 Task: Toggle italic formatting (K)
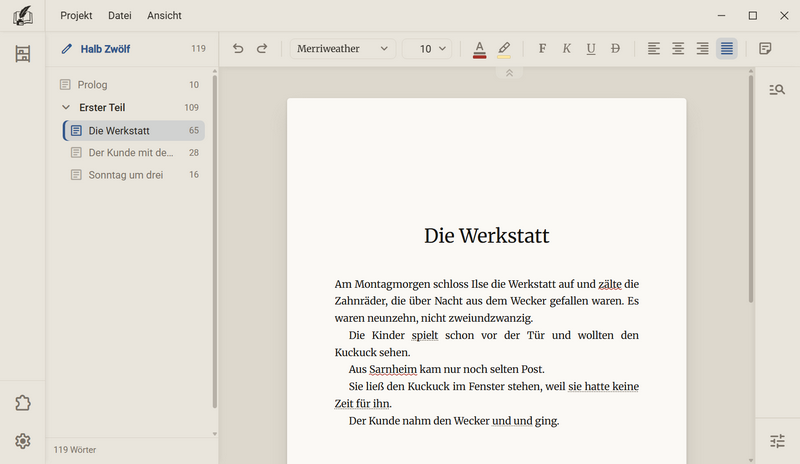(566, 48)
